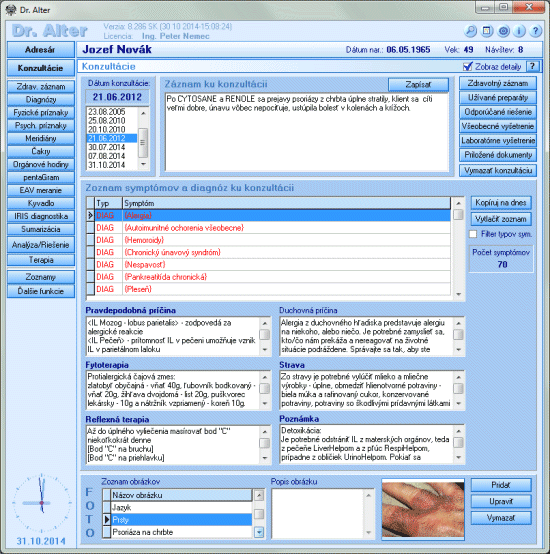Open Kyvadlo sidebar item

pos(41,203)
